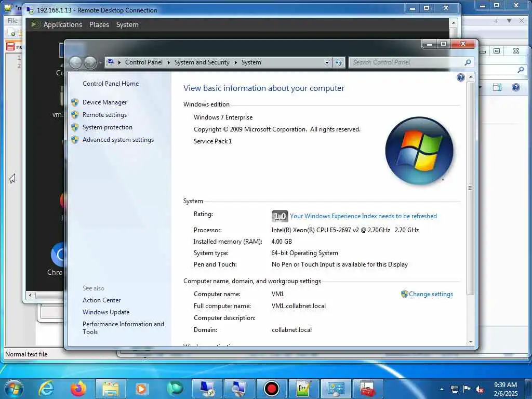Viewport: 532px width, 399px height.
Task: Click the Action Center flag tray icon
Action: [467, 389]
